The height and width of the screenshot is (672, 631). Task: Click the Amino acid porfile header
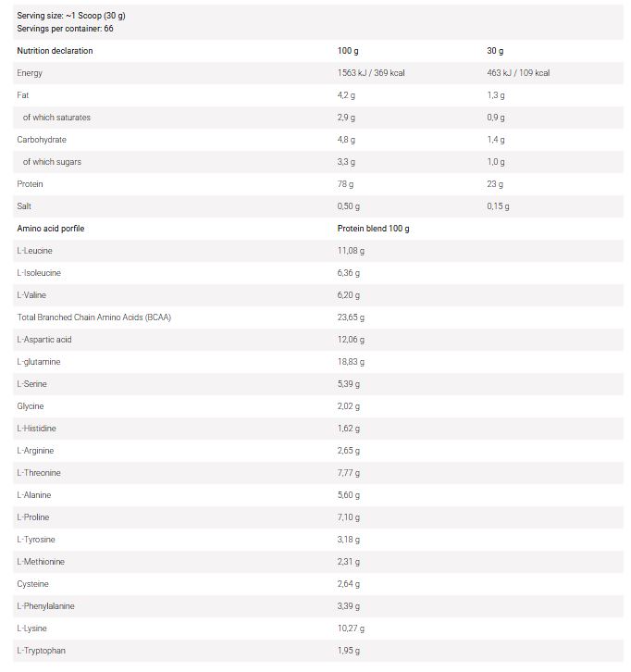coord(51,229)
